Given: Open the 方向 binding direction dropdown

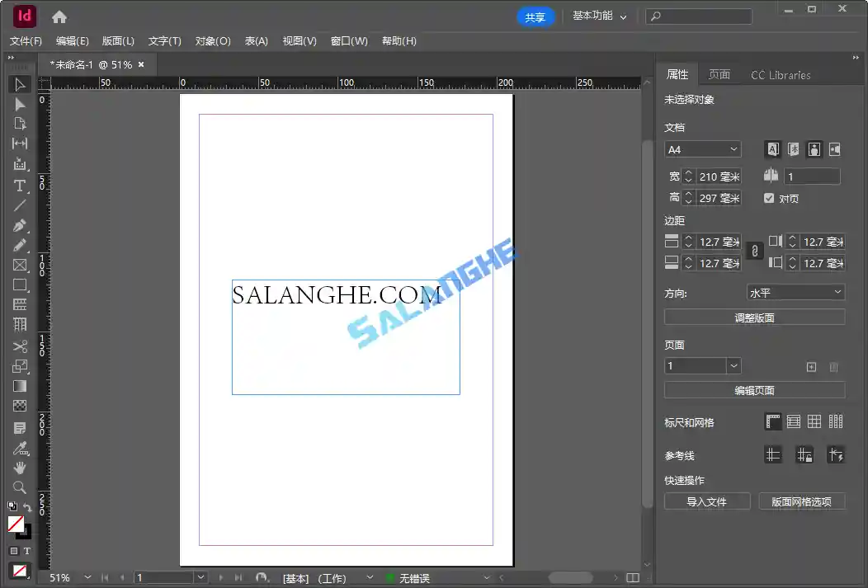Looking at the screenshot, I should (795, 291).
